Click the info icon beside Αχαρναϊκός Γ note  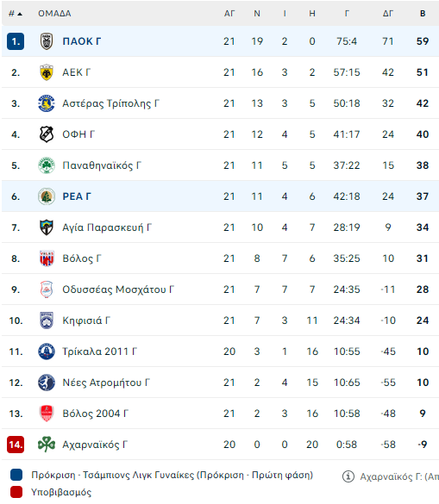[348, 476]
